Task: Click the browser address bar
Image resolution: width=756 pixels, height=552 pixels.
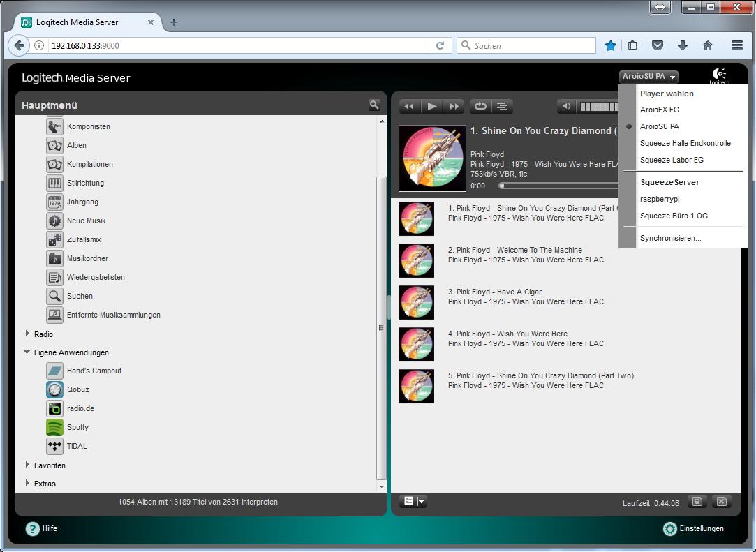Action: pos(239,45)
